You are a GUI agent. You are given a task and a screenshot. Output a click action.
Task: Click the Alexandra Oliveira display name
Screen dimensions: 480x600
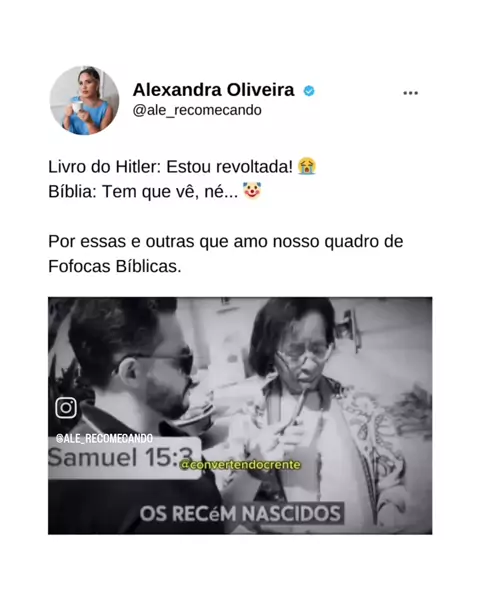pyautogui.click(x=213, y=90)
